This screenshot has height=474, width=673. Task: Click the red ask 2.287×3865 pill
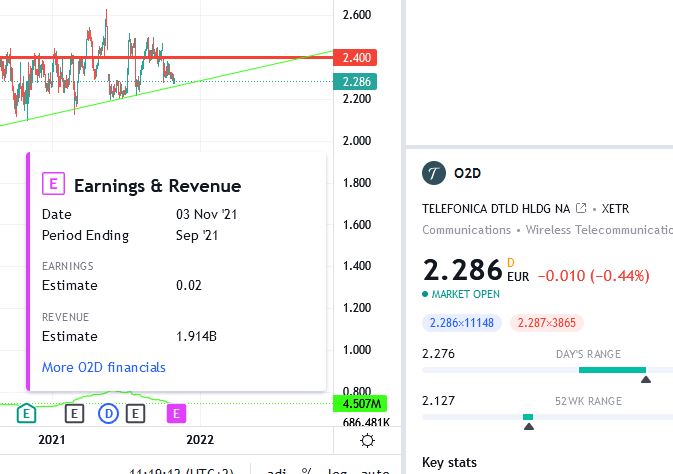pyautogui.click(x=546, y=323)
